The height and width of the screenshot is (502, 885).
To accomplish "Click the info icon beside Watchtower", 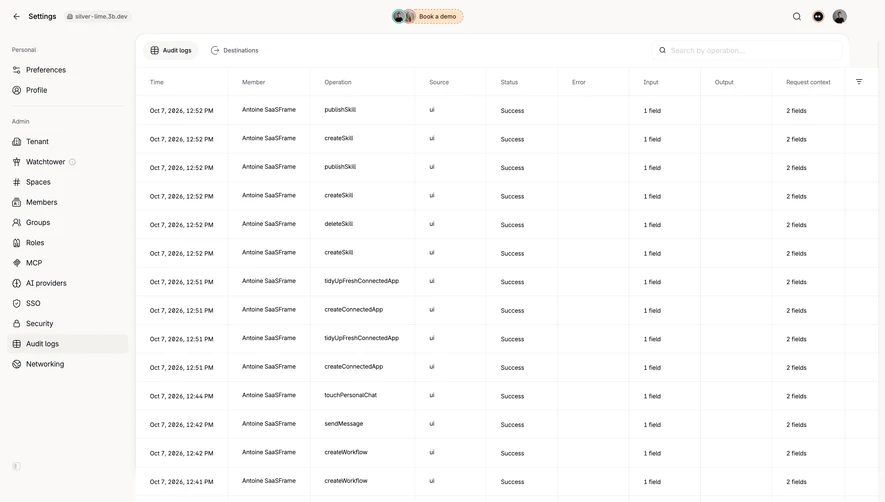I will [x=72, y=162].
